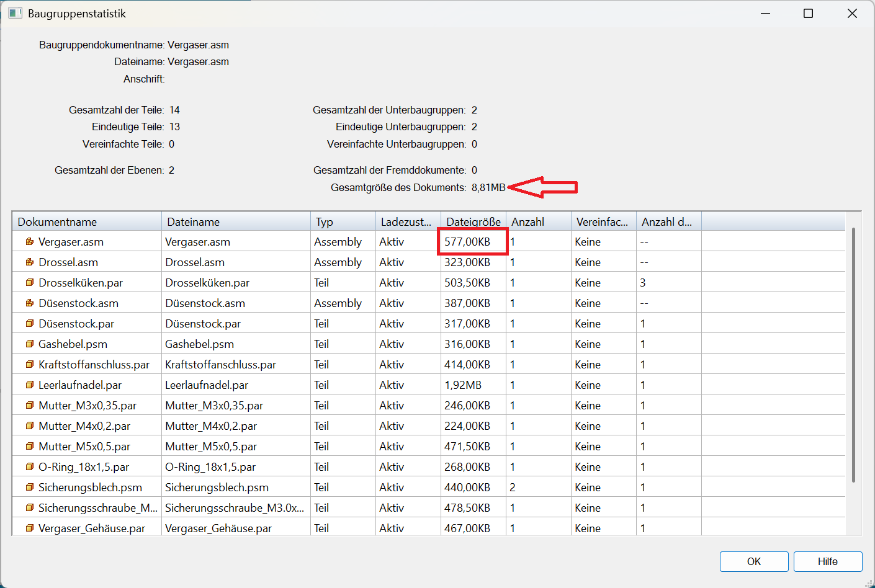Select the Mutter_M4x0,2.par document name

[x=84, y=426]
